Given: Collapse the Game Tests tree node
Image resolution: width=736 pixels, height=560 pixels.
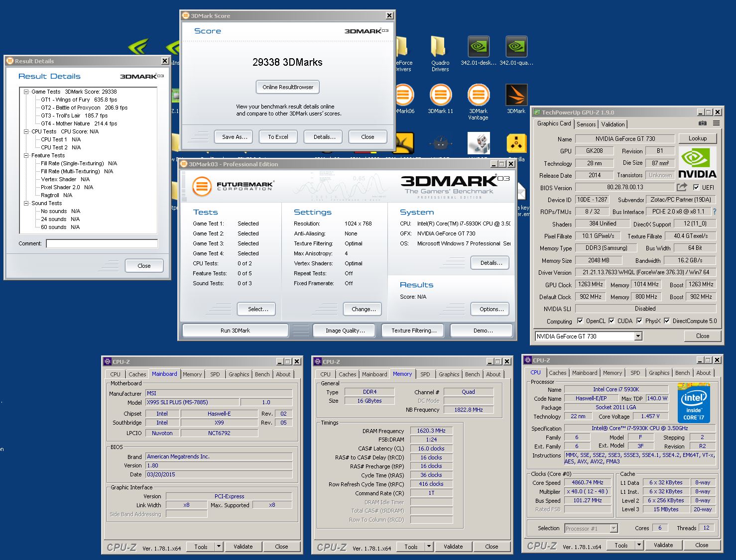Looking at the screenshot, I should [26, 92].
